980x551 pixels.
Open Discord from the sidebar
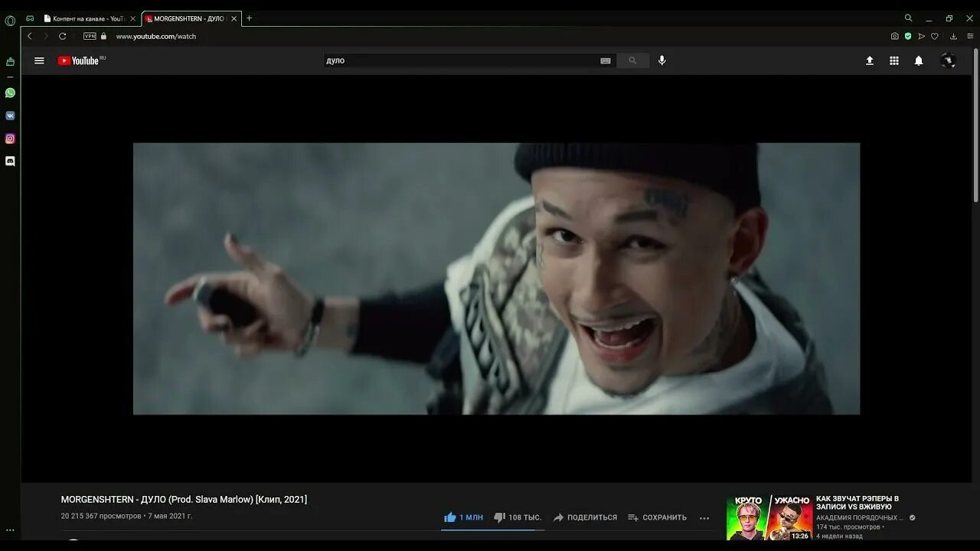click(x=10, y=161)
